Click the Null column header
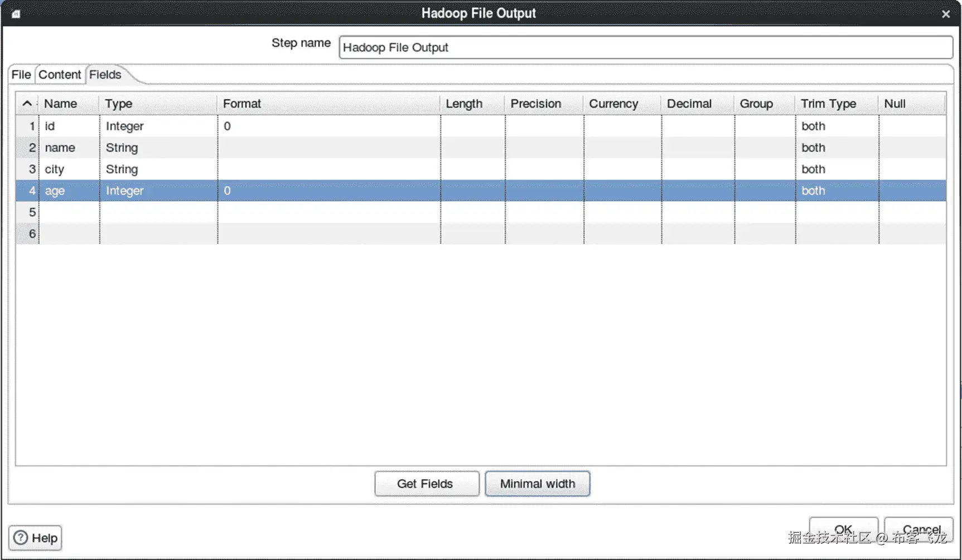This screenshot has width=962, height=560. 912,104
